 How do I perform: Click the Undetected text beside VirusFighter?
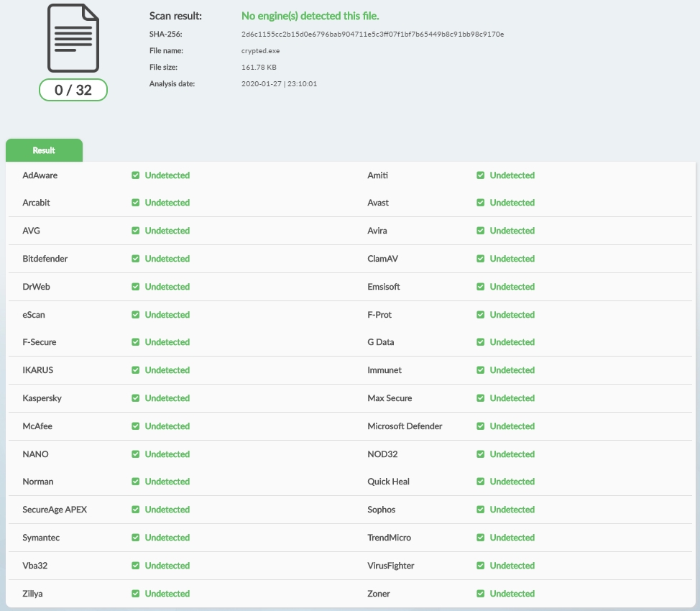coord(512,566)
